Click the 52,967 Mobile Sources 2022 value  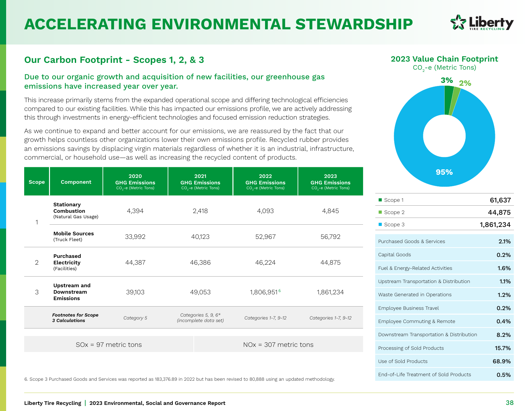(265, 237)
